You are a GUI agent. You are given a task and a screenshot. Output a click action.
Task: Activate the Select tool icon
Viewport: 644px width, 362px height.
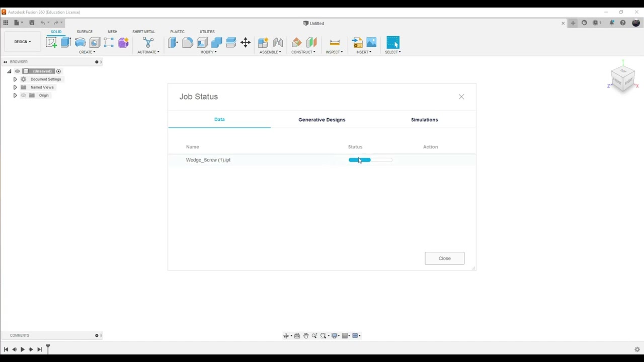click(393, 42)
